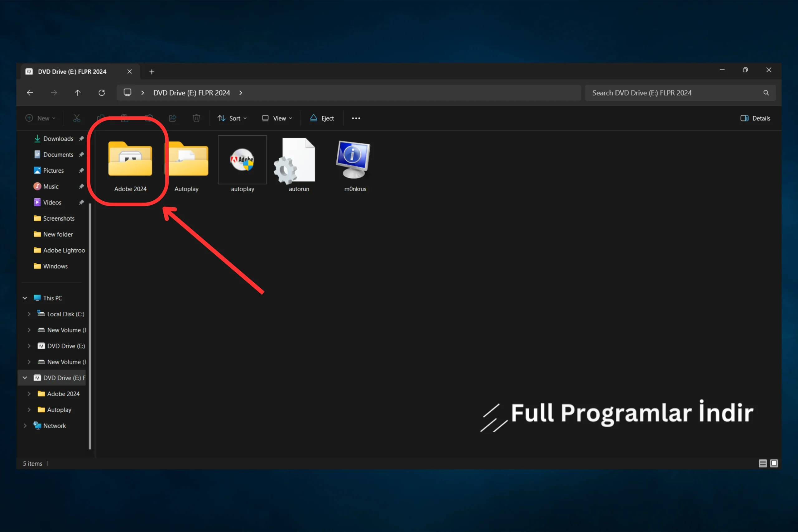Image resolution: width=798 pixels, height=532 pixels.
Task: Open the View dropdown menu
Action: pos(277,118)
